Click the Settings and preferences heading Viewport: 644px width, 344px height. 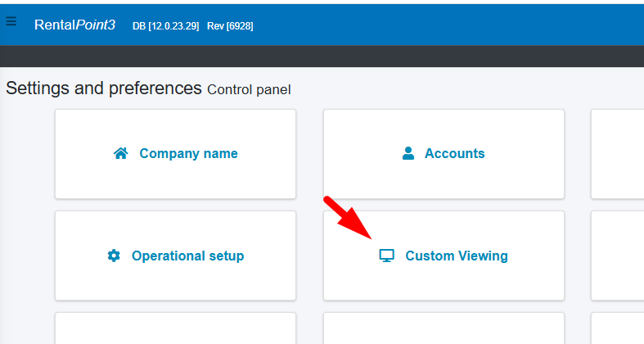click(x=104, y=88)
